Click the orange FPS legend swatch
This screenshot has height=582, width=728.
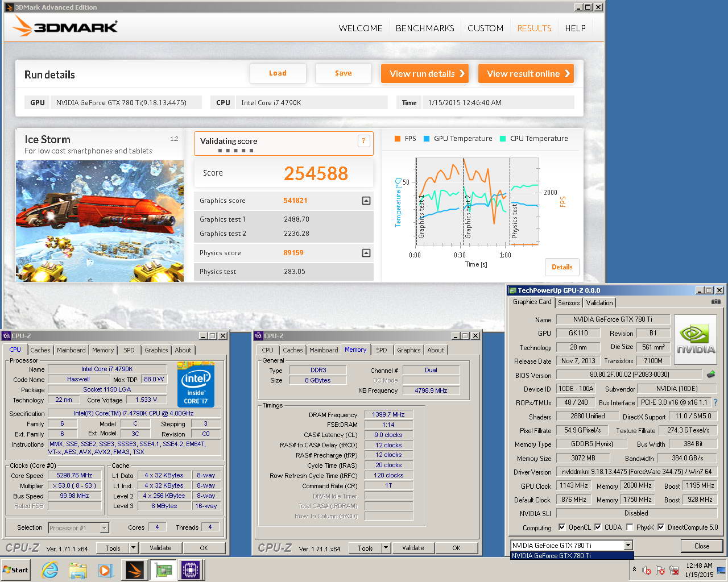[398, 139]
